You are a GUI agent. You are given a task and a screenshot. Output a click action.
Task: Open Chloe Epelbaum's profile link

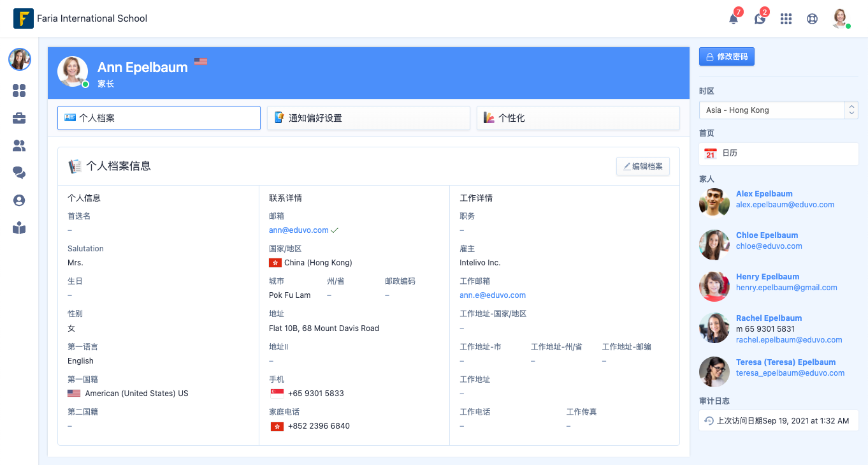767,235
